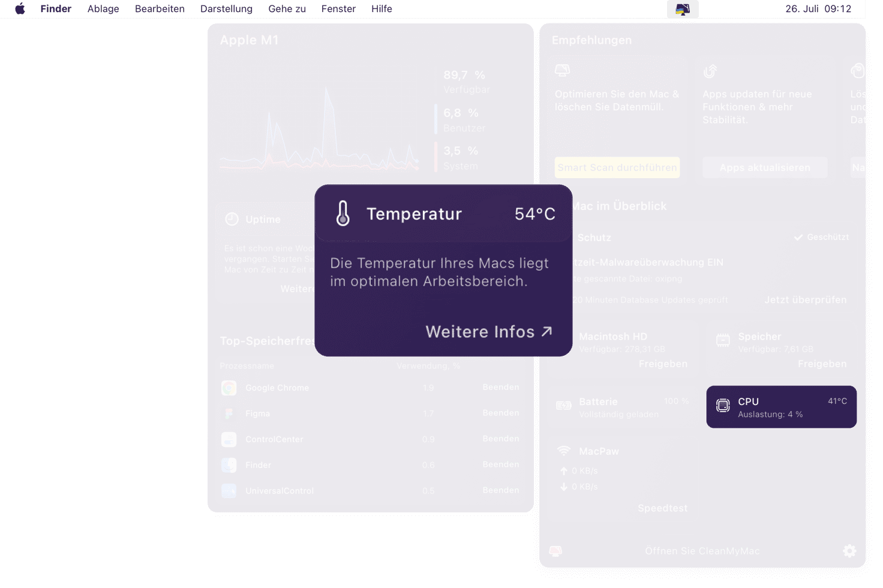Image resolution: width=883 pixels, height=588 pixels.
Task: Click the Batterie battery icon
Action: [564, 406]
